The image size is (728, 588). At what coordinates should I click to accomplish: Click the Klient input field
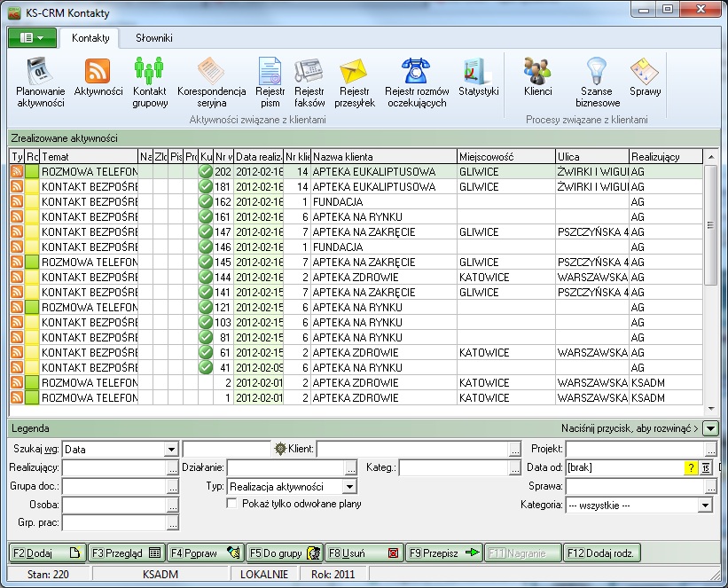[x=412, y=450]
